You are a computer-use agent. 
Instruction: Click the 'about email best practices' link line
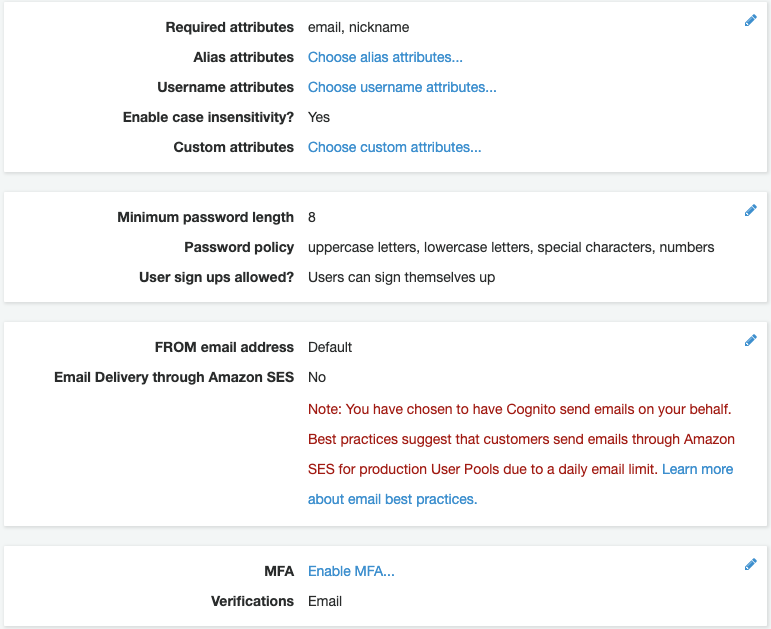click(392, 499)
